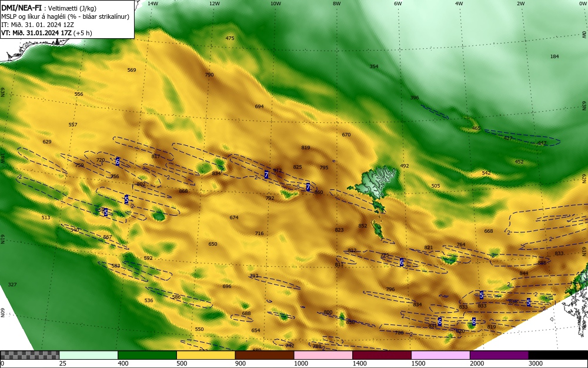Click the '12W' longitude label
This screenshot has height=368, width=588.
214,4
